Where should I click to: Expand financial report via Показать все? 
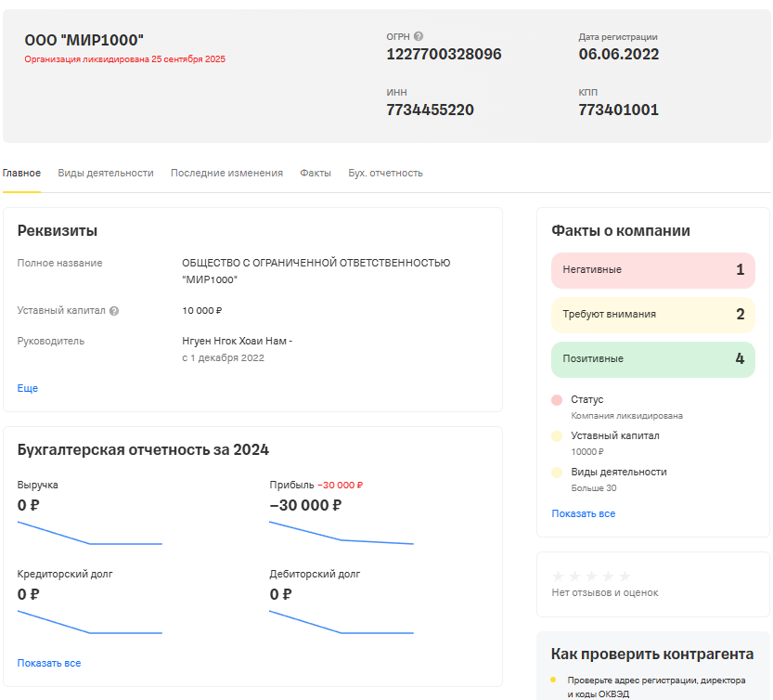click(49, 663)
